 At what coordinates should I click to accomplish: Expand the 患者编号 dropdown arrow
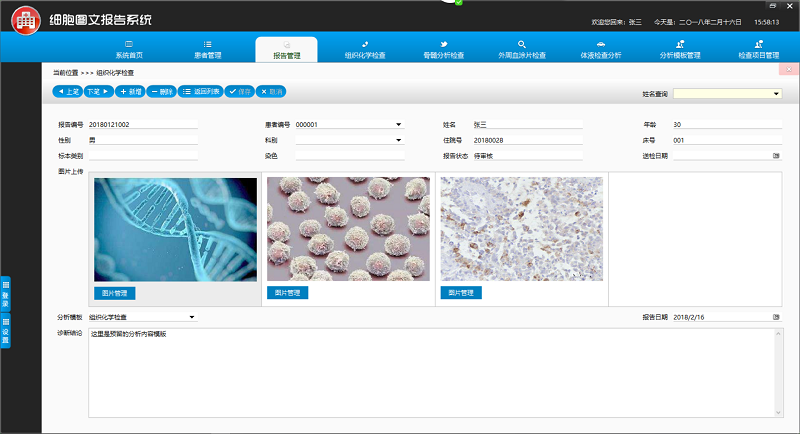pos(398,124)
